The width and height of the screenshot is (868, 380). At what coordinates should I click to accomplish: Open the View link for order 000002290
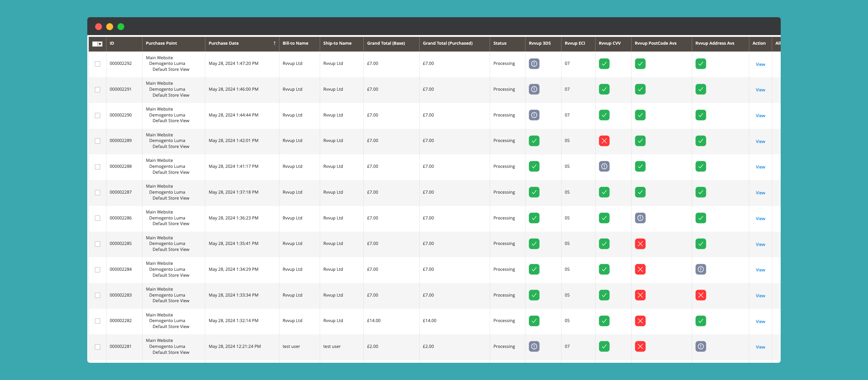pos(760,116)
